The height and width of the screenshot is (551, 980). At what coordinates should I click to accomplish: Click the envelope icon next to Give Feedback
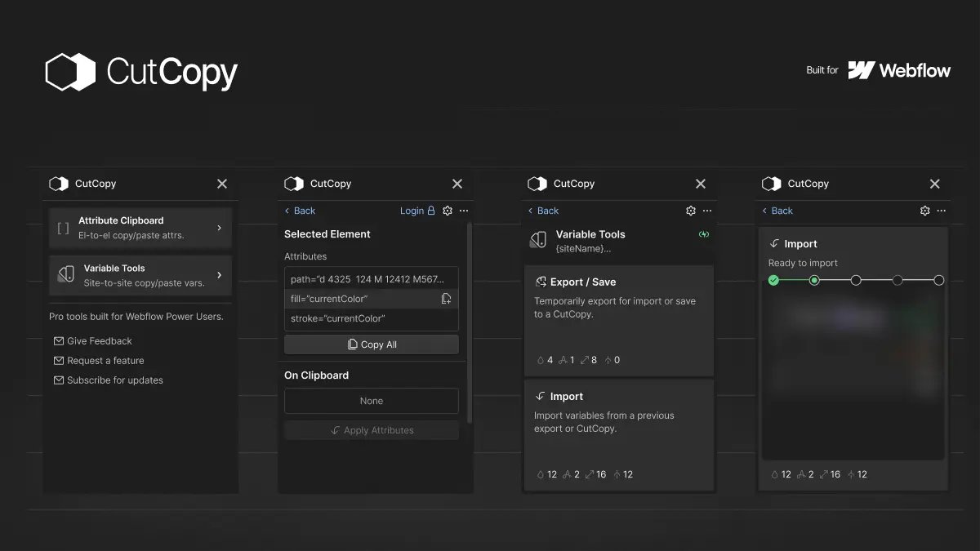(x=59, y=341)
